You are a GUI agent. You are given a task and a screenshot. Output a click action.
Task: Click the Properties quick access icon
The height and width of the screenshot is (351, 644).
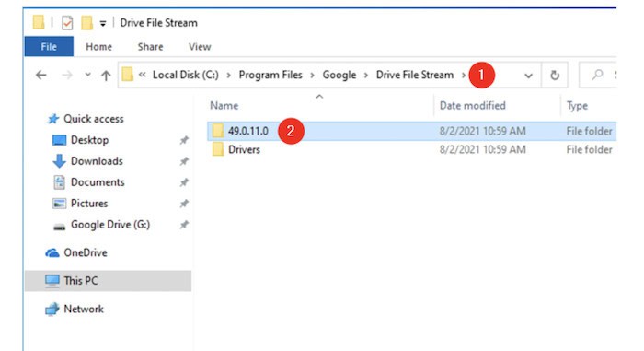67,23
